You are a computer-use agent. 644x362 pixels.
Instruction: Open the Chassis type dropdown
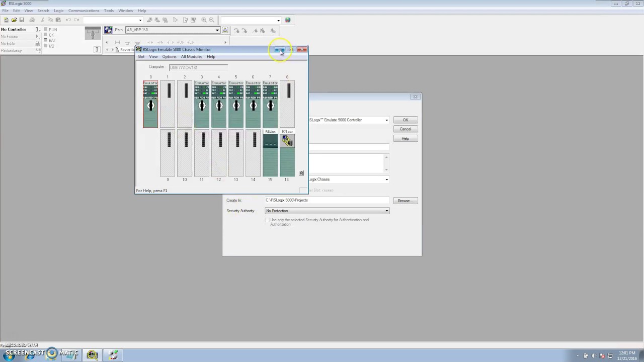click(386, 179)
